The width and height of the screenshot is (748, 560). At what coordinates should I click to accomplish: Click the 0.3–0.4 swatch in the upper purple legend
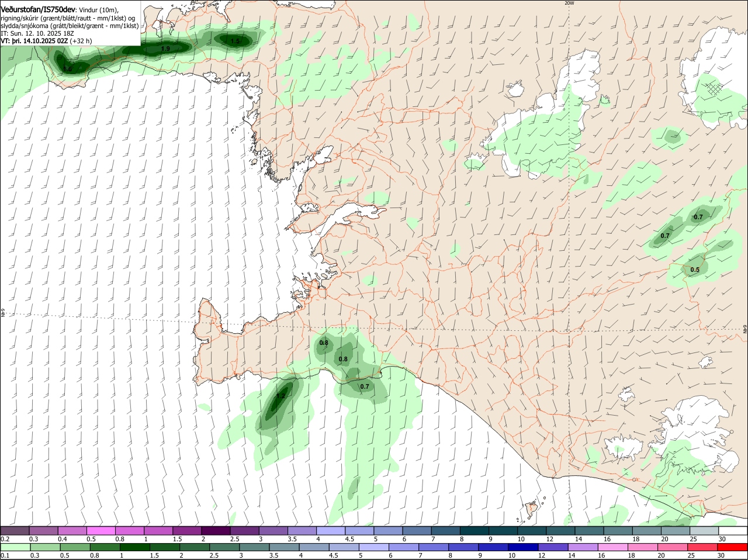(43, 530)
